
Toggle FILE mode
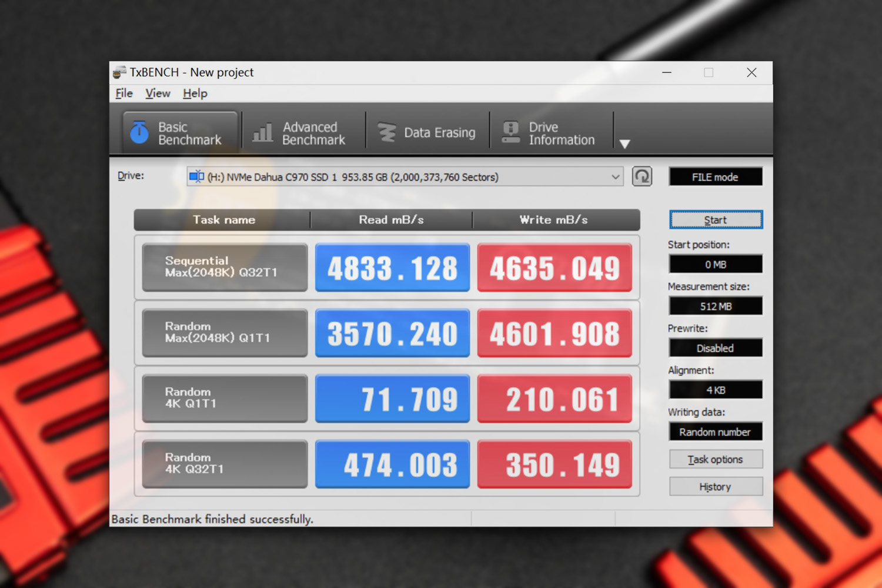coord(715,176)
